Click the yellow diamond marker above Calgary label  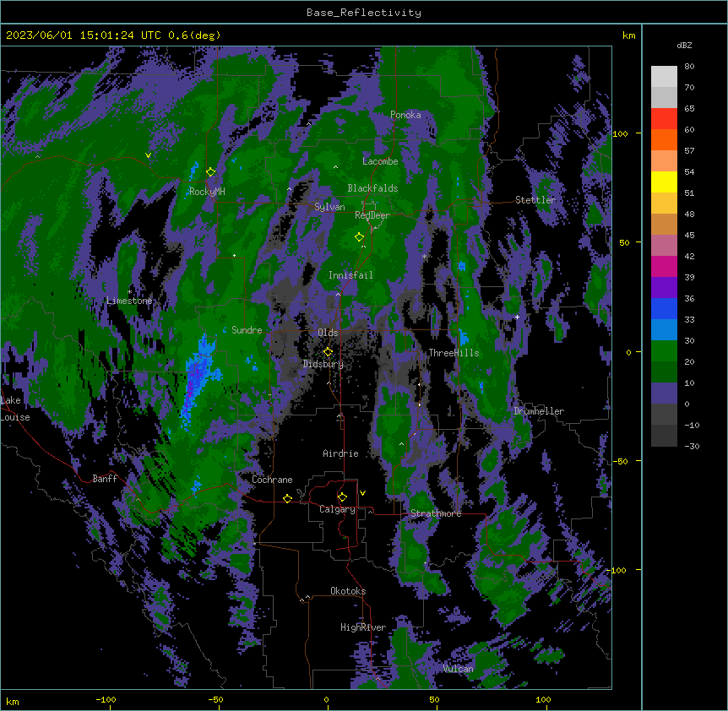[x=342, y=497]
